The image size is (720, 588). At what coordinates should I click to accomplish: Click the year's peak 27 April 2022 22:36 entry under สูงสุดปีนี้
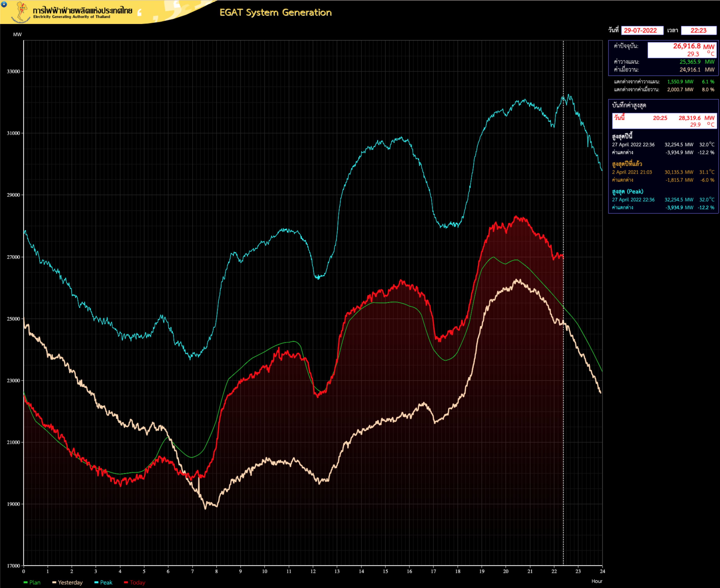633,145
